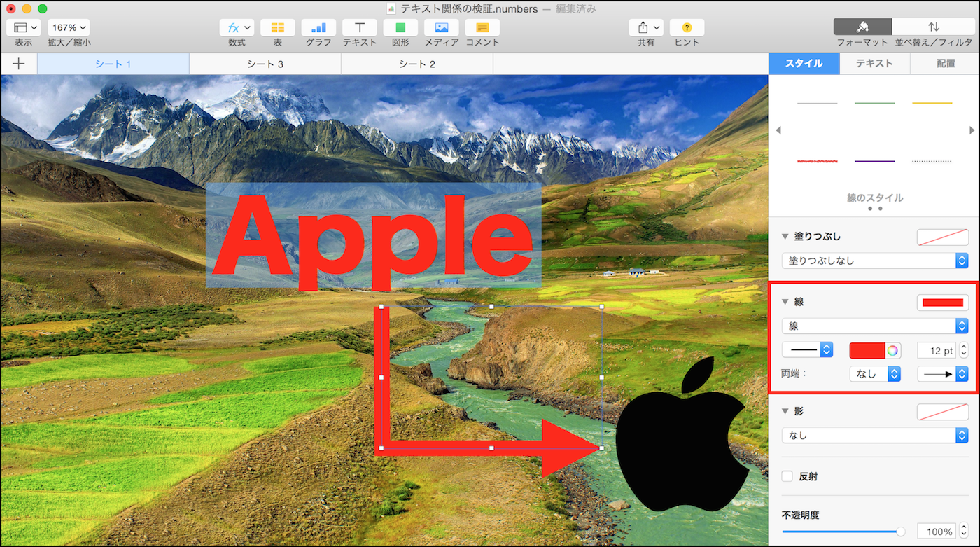Viewport: 980px width, 547px height.
Task: Click the 影 shadow preview swatch
Action: (943, 412)
